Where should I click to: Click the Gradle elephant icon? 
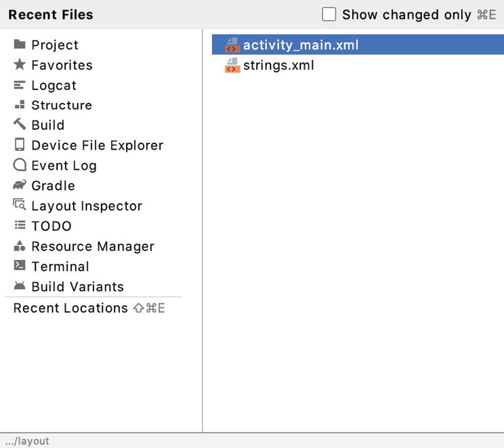pyautogui.click(x=20, y=185)
